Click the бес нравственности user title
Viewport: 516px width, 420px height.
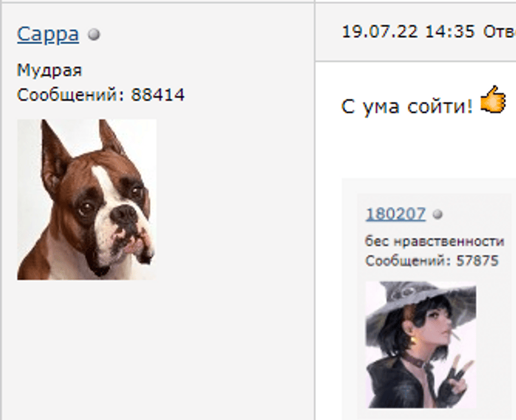(x=434, y=241)
